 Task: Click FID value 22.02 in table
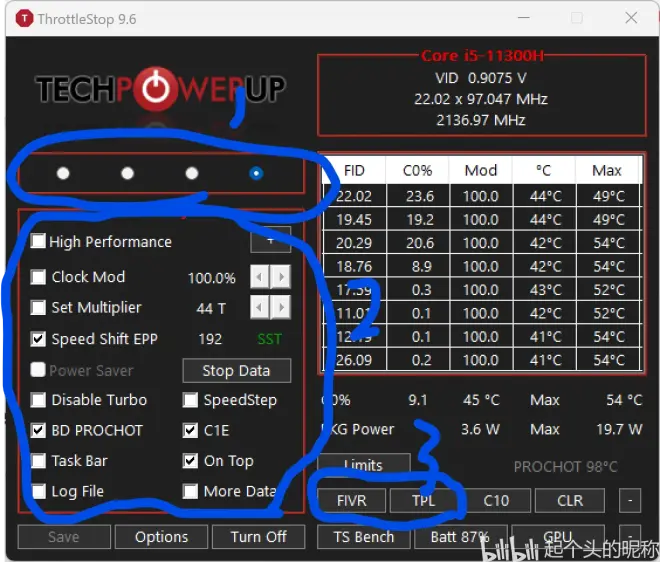coord(354,196)
